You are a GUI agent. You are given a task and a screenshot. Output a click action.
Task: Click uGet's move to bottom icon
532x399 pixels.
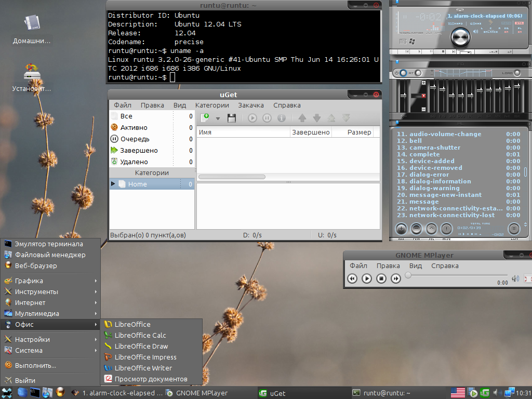(x=346, y=118)
